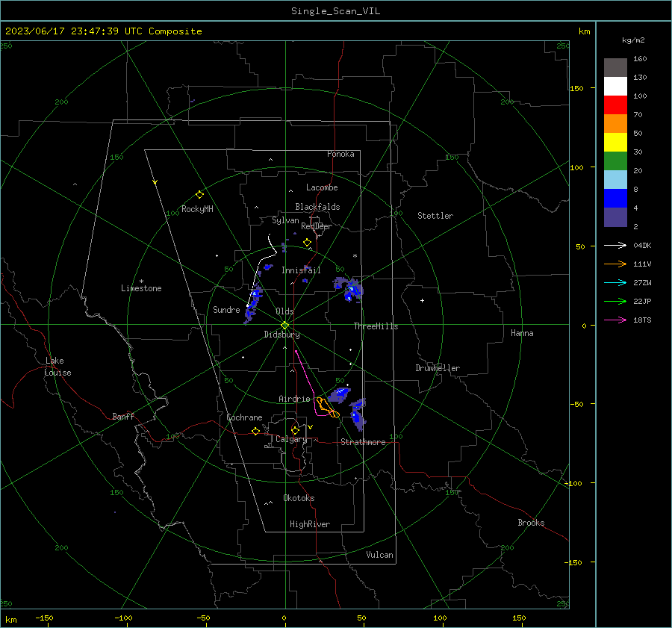
Task: Click the Lacombe city label
Action: click(x=322, y=187)
